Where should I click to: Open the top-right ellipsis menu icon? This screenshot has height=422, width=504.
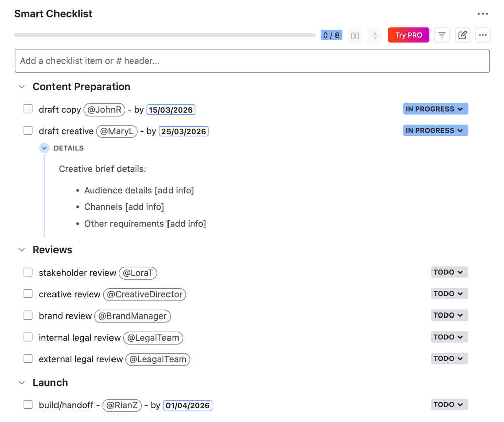pyautogui.click(x=482, y=13)
